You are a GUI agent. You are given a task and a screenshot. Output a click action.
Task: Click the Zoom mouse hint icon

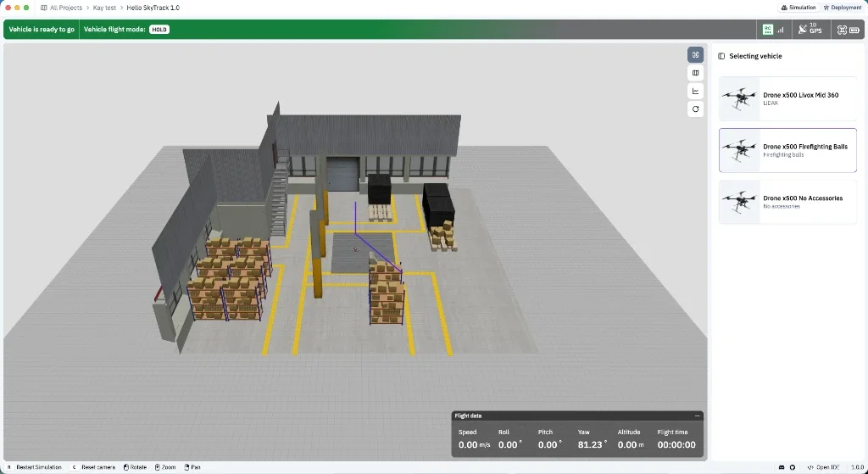click(157, 467)
